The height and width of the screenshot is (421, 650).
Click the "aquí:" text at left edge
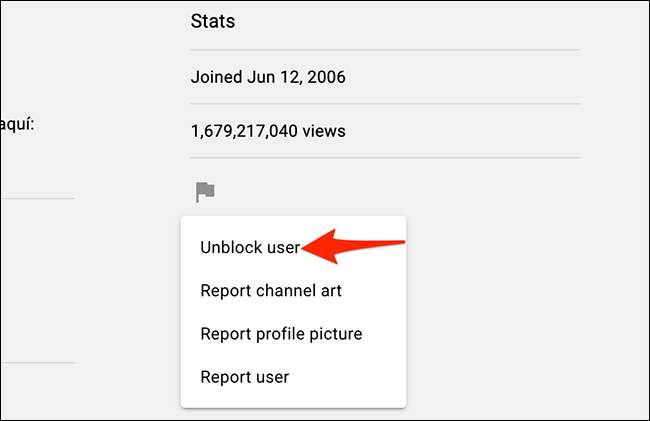tap(22, 126)
